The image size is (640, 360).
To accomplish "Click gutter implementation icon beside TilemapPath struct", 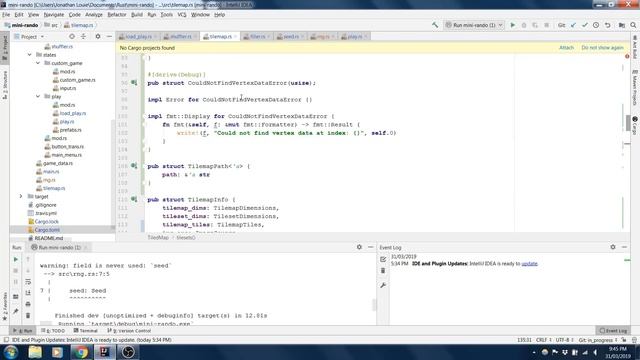I will (134, 166).
